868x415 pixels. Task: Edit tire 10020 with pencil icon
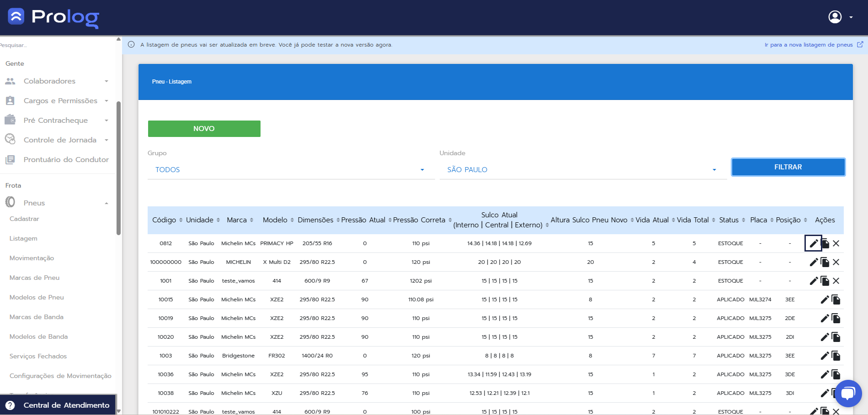pyautogui.click(x=825, y=337)
